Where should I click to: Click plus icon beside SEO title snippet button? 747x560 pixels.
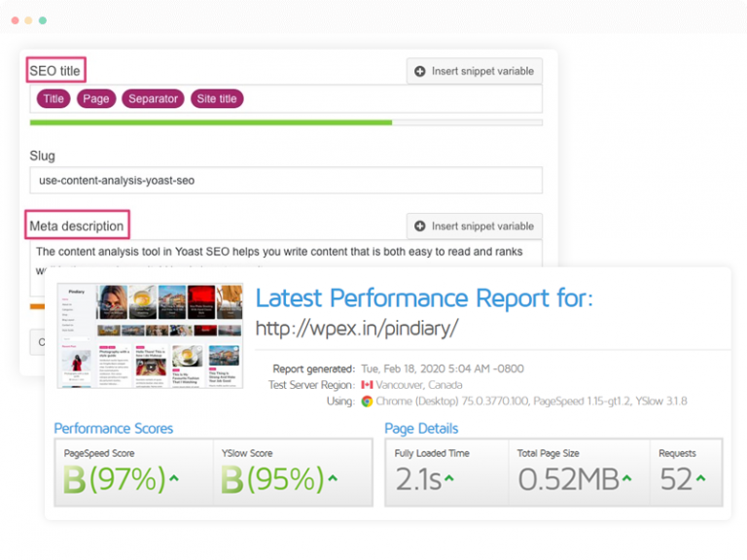pos(420,71)
